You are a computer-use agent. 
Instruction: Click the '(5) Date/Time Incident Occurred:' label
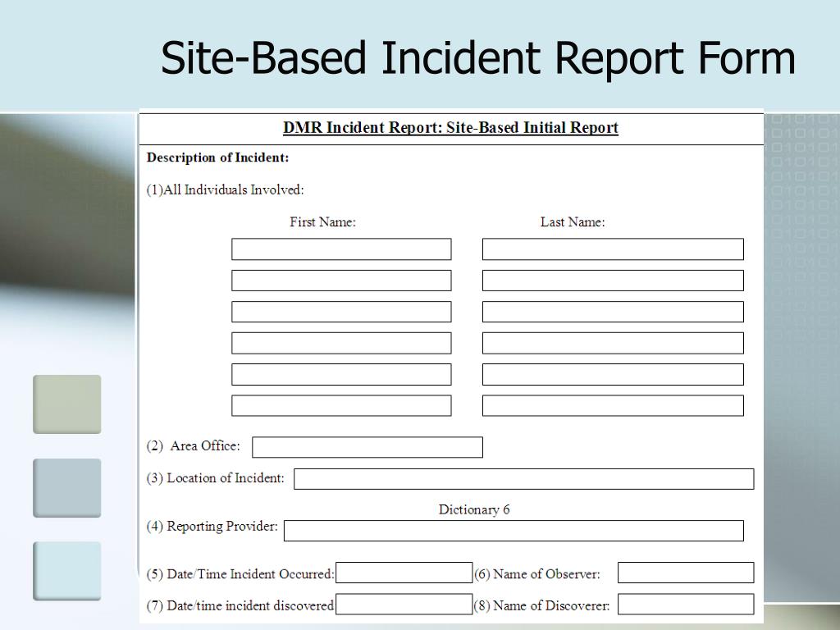click(x=240, y=573)
